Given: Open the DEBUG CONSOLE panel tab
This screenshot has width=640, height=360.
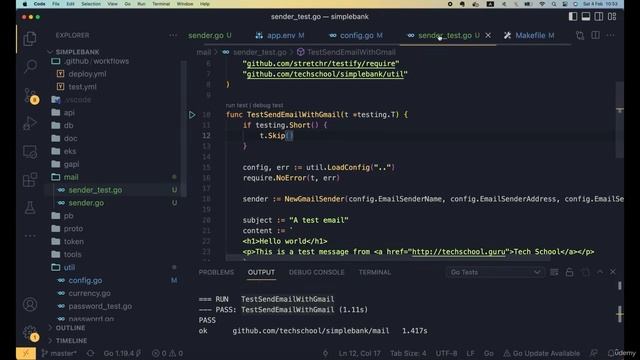Looking at the screenshot, I should click(316, 272).
